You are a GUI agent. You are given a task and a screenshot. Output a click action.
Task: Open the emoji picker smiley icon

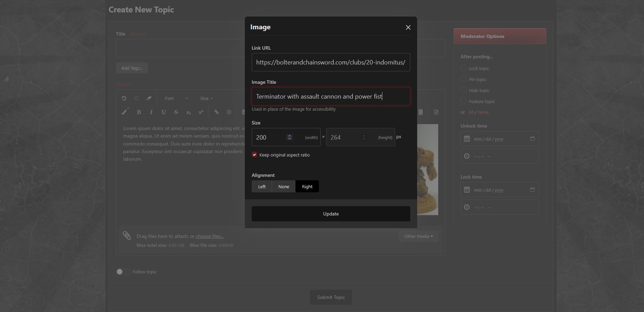tap(229, 112)
